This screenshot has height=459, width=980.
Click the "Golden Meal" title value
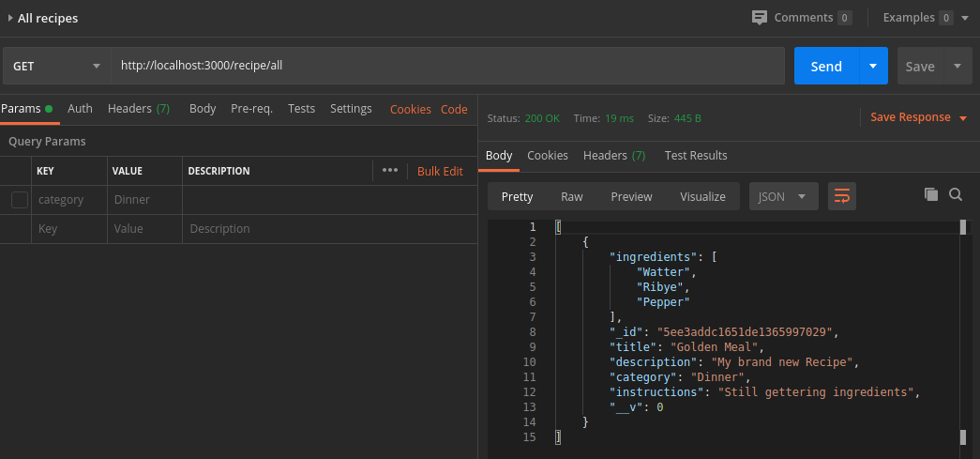(714, 347)
